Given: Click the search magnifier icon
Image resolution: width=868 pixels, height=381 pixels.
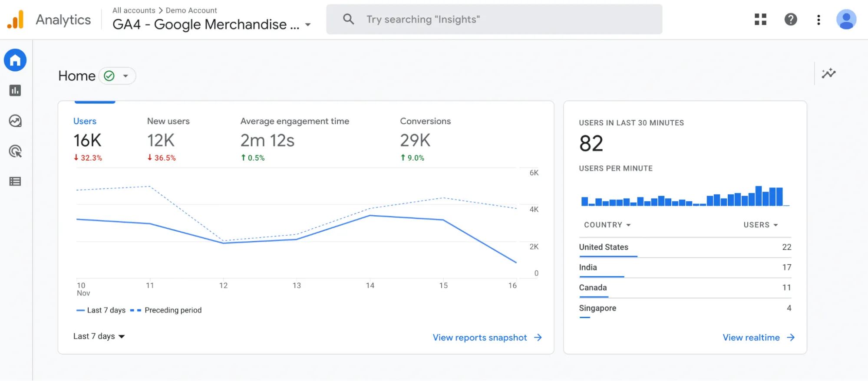Looking at the screenshot, I should click(x=348, y=19).
